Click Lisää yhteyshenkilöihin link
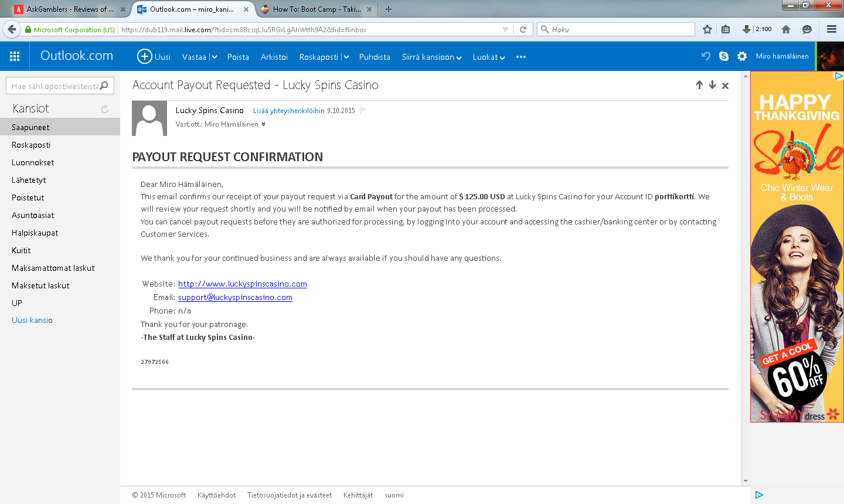 [289, 110]
